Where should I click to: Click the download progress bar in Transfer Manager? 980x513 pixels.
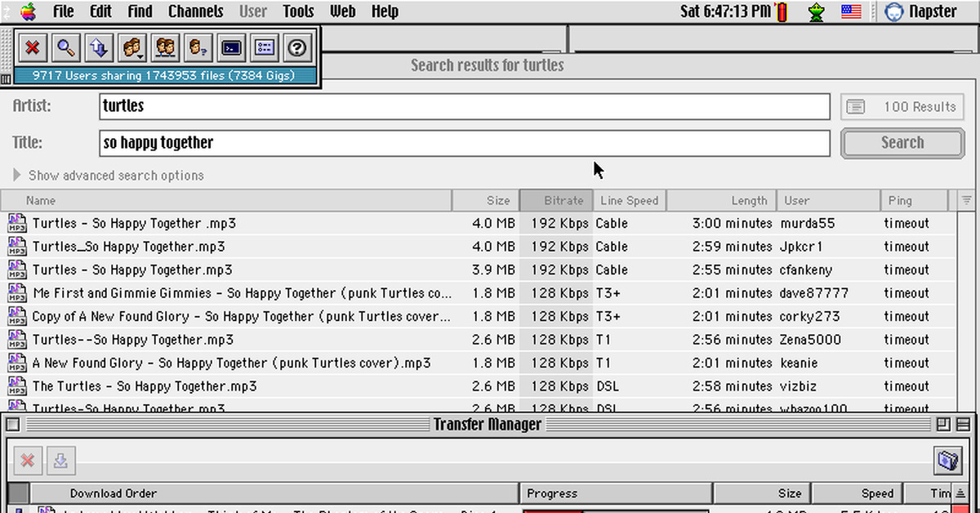point(615,511)
